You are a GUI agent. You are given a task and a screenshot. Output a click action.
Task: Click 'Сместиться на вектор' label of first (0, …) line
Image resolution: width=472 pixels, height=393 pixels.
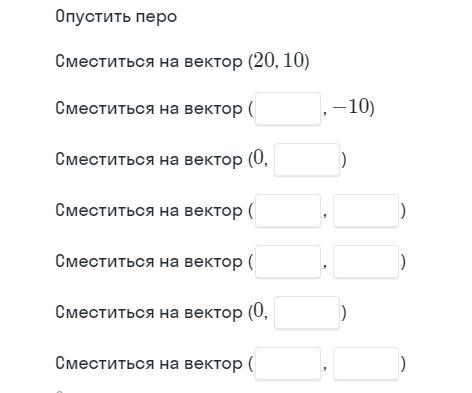[x=149, y=159]
